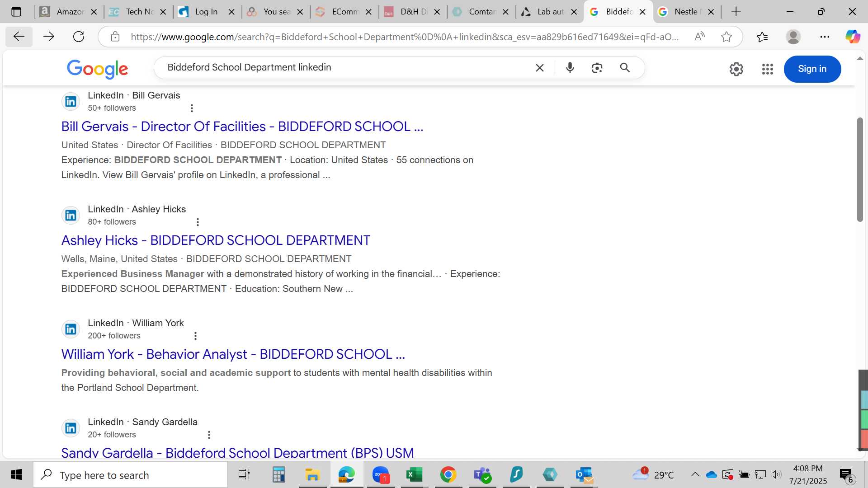Viewport: 868px width, 488px height.
Task: Open more options for Sandy Gardella result
Action: coord(209,435)
